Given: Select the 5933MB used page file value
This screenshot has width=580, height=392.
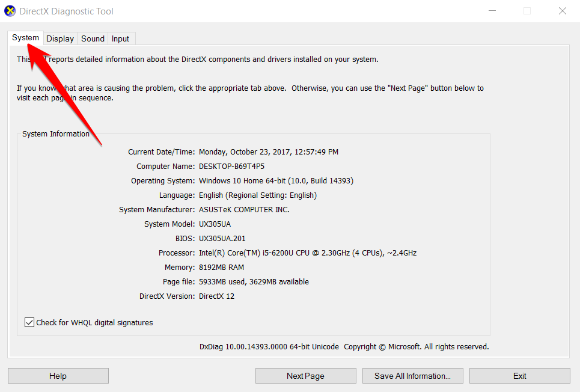Looking at the screenshot, I should pos(254,282).
